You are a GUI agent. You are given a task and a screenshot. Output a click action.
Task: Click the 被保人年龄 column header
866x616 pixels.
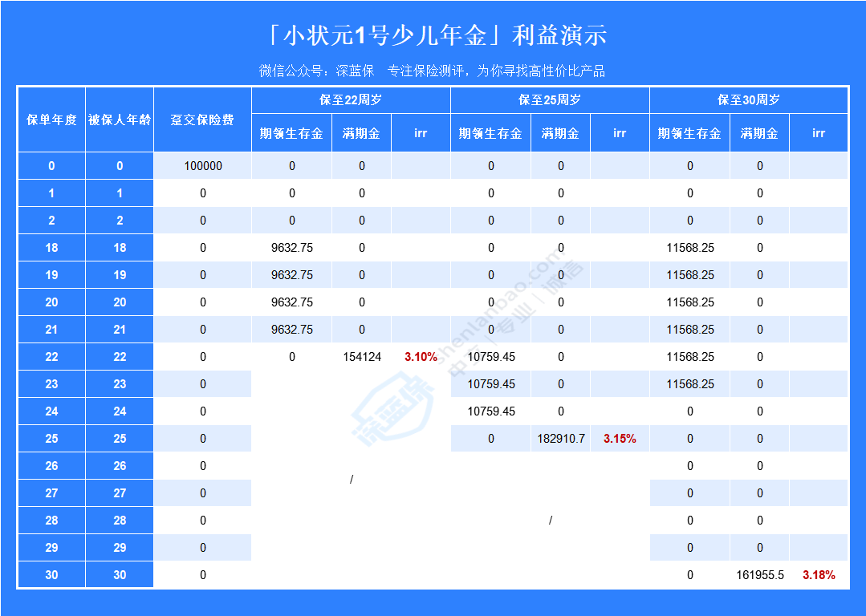pyautogui.click(x=120, y=120)
